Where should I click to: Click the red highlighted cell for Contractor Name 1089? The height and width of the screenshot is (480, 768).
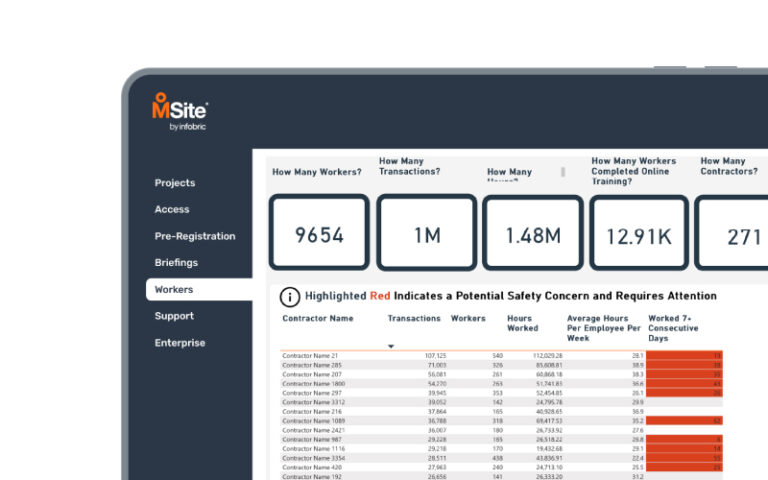(x=684, y=422)
